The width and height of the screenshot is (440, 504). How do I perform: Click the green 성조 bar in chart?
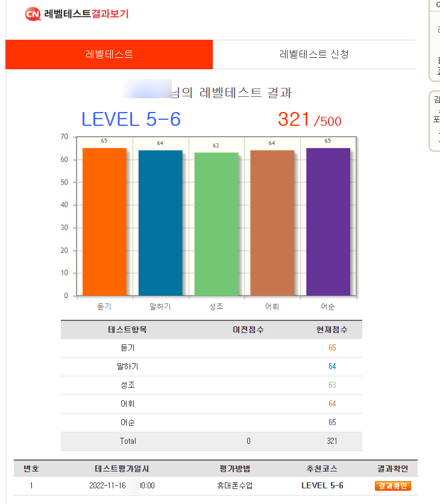pyautogui.click(x=216, y=224)
